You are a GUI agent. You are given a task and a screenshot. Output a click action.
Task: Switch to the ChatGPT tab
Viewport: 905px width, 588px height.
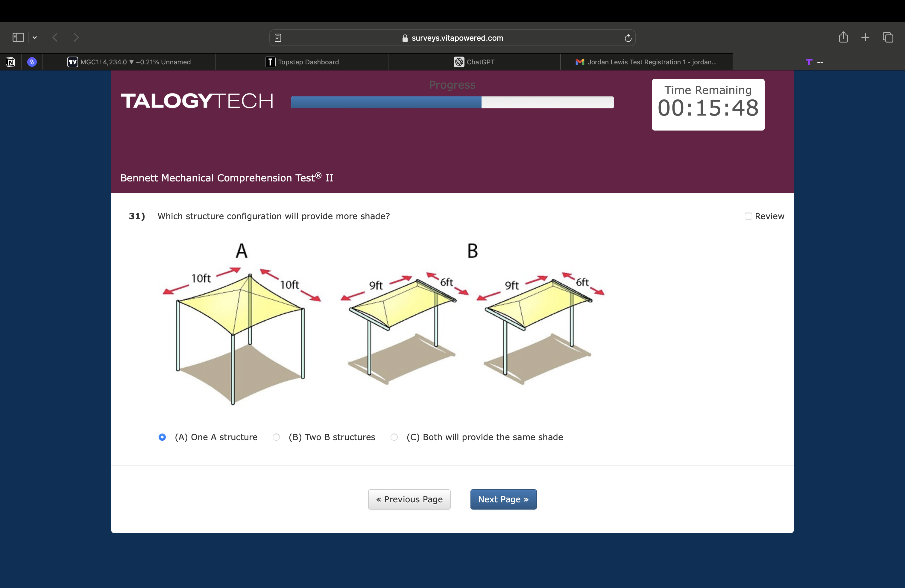pos(474,62)
